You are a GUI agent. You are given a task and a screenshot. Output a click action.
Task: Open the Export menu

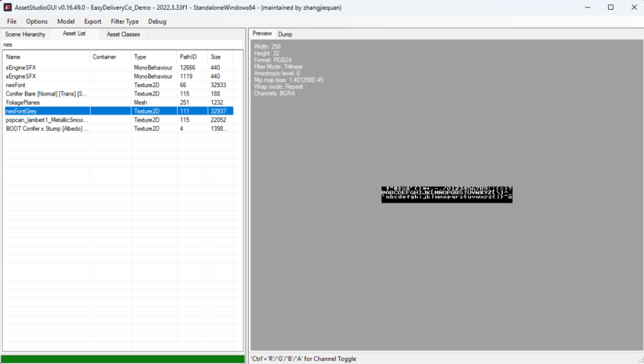click(x=93, y=21)
